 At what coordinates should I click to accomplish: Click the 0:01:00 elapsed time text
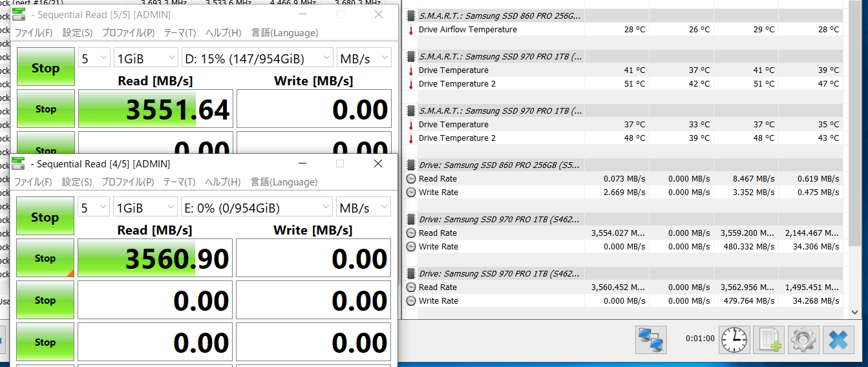(700, 338)
